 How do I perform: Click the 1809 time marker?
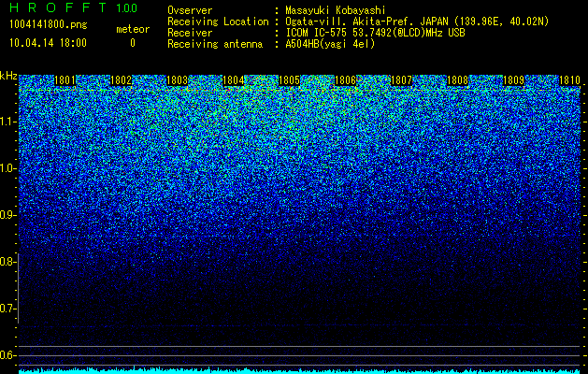coord(513,80)
